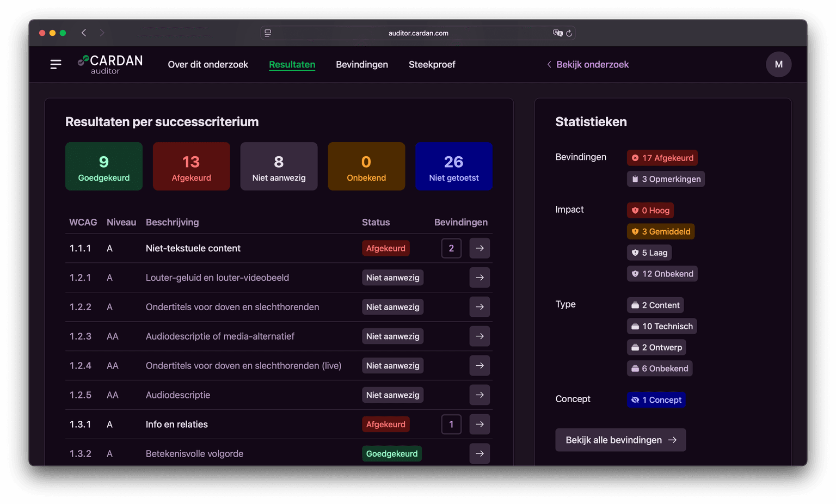
Task: Select Info en relaties text
Action: point(177,425)
